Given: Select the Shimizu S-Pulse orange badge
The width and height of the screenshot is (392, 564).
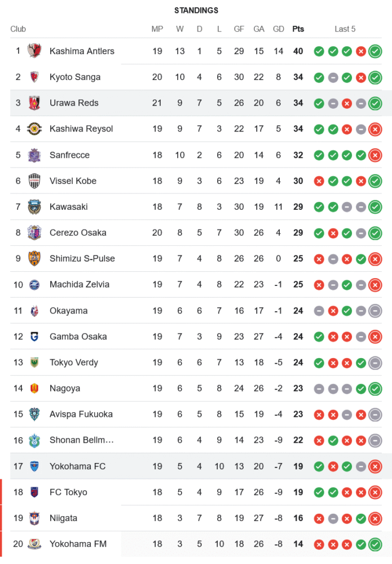Looking at the screenshot, I should tap(34, 258).
